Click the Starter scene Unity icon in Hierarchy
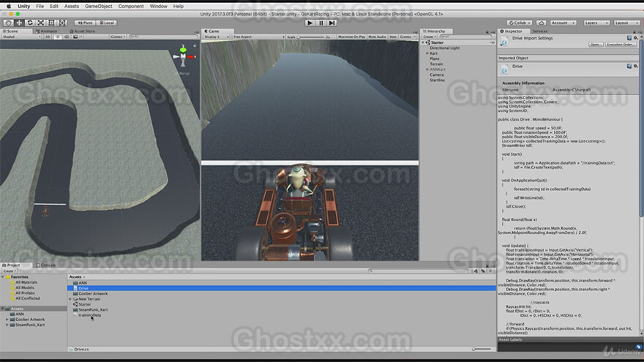 [x=428, y=42]
